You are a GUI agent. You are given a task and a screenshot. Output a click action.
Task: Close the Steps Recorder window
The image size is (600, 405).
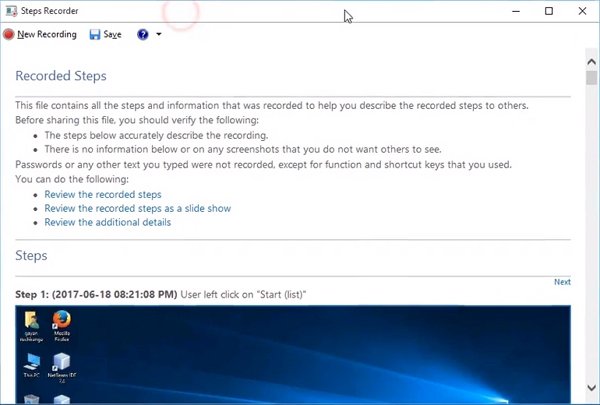tap(582, 11)
